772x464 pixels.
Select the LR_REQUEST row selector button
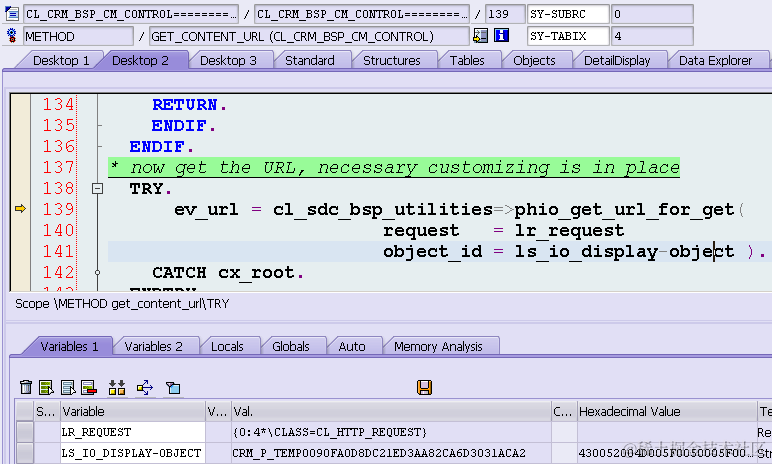click(x=25, y=432)
